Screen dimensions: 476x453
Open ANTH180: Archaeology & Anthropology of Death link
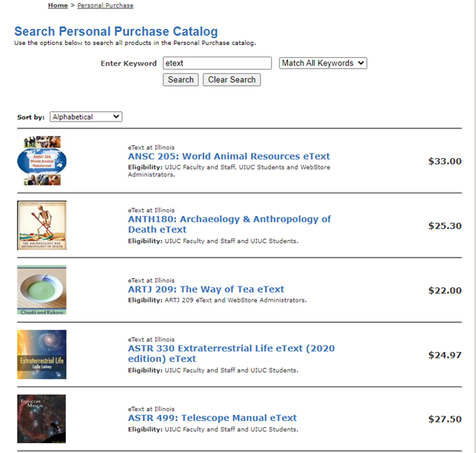click(x=229, y=224)
